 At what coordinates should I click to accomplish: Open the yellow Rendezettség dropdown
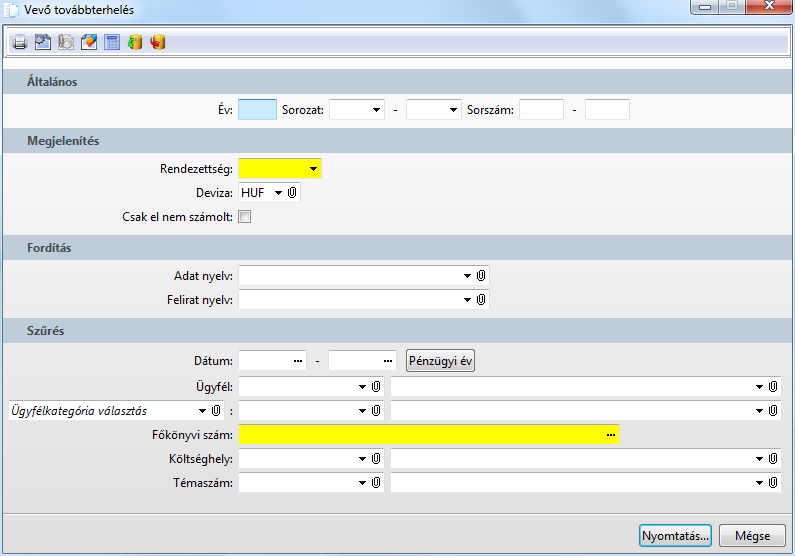[313, 169]
